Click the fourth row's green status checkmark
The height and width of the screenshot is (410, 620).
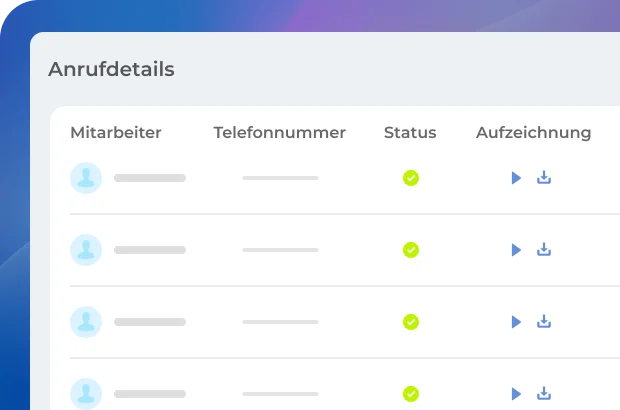coord(410,394)
